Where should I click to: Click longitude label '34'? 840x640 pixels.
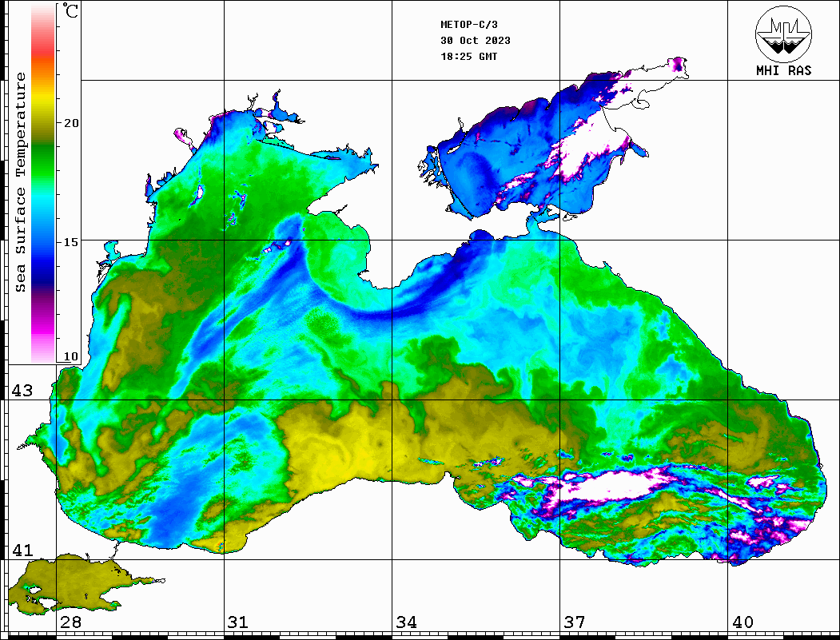pos(407,622)
